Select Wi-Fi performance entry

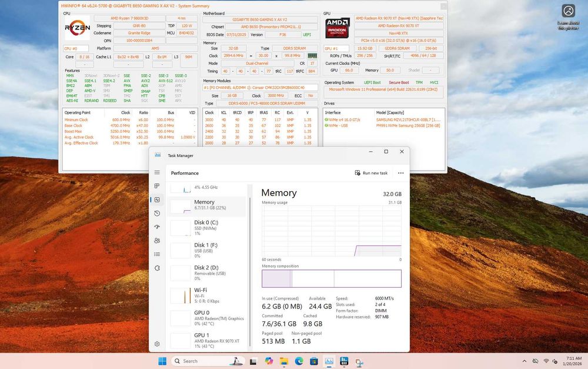206,295
